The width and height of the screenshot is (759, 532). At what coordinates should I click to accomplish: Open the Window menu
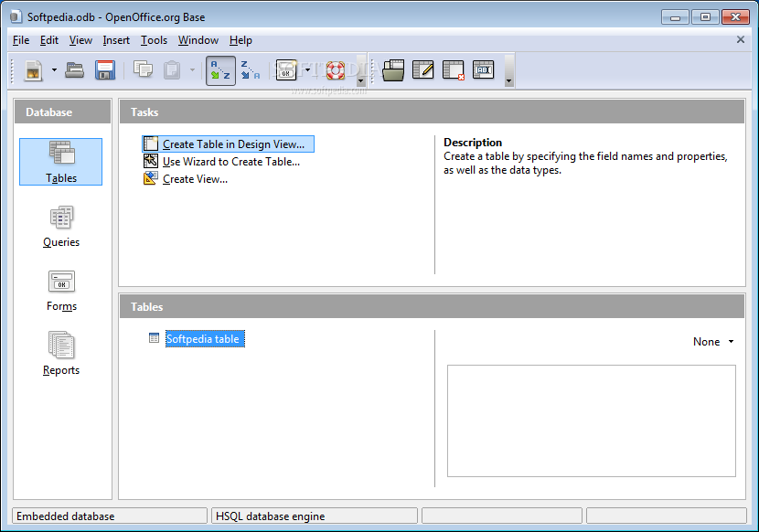[x=198, y=40]
